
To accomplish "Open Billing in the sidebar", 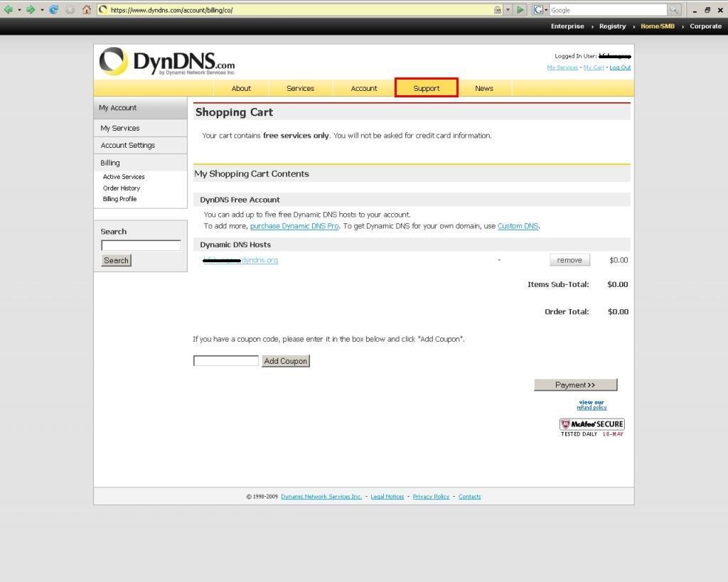I will (140, 163).
